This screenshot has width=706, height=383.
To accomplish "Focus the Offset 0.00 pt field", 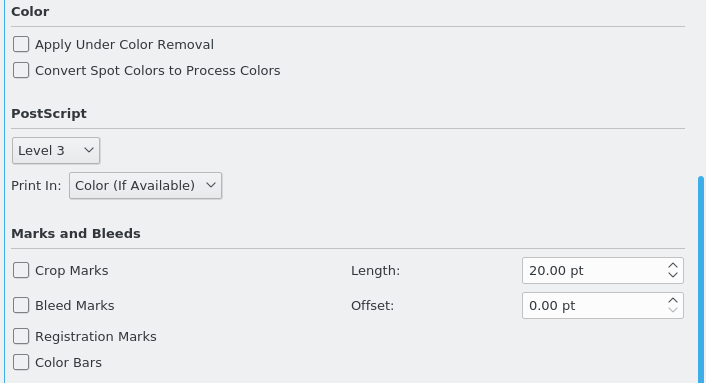I will click(594, 306).
